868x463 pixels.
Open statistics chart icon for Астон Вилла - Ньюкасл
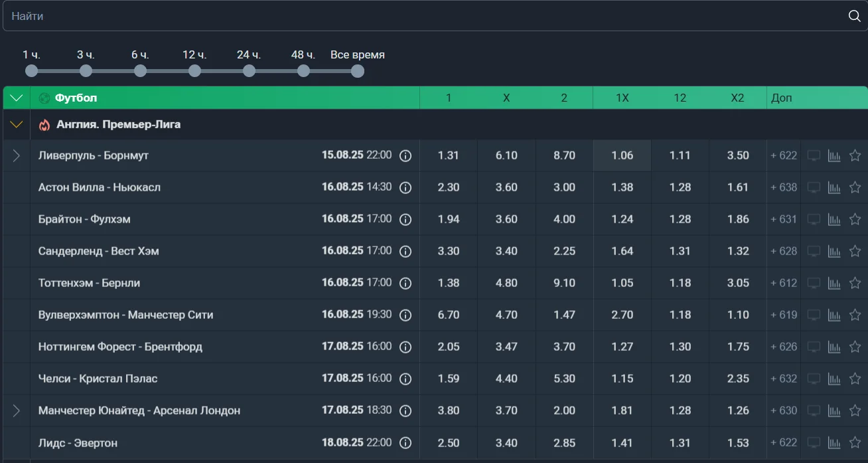(834, 187)
